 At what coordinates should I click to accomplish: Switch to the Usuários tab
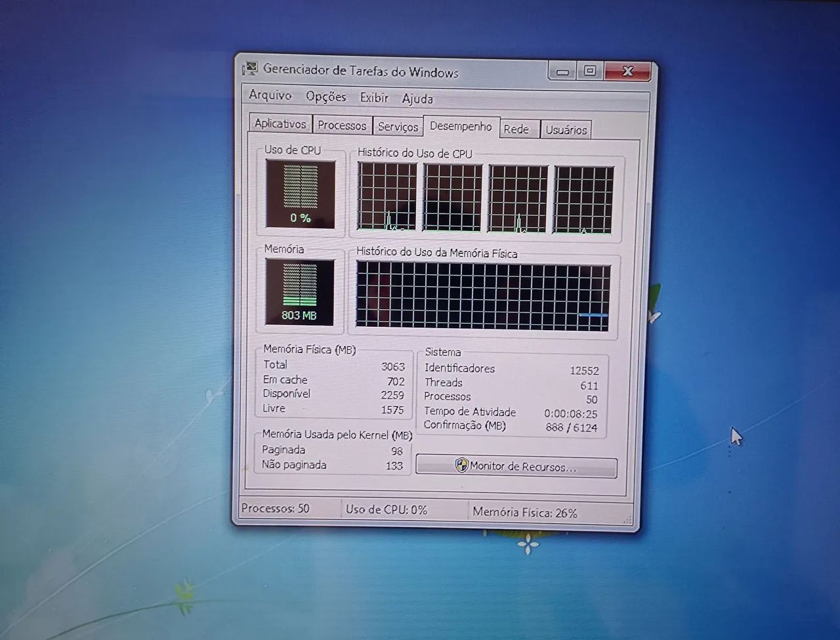point(566,130)
